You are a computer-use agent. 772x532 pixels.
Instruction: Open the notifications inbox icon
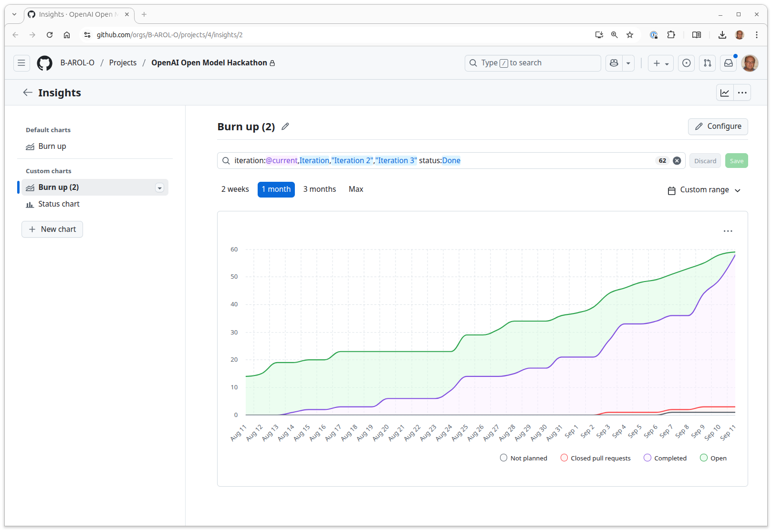point(729,63)
